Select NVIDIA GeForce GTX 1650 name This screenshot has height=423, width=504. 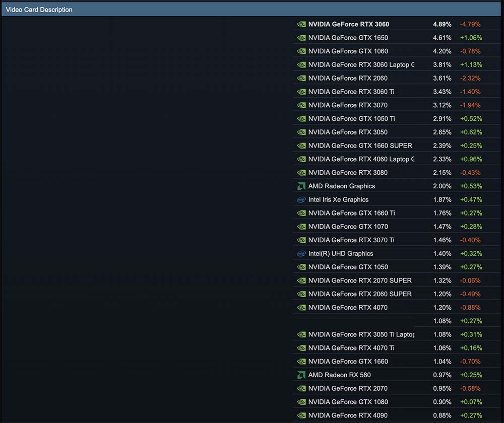click(348, 38)
